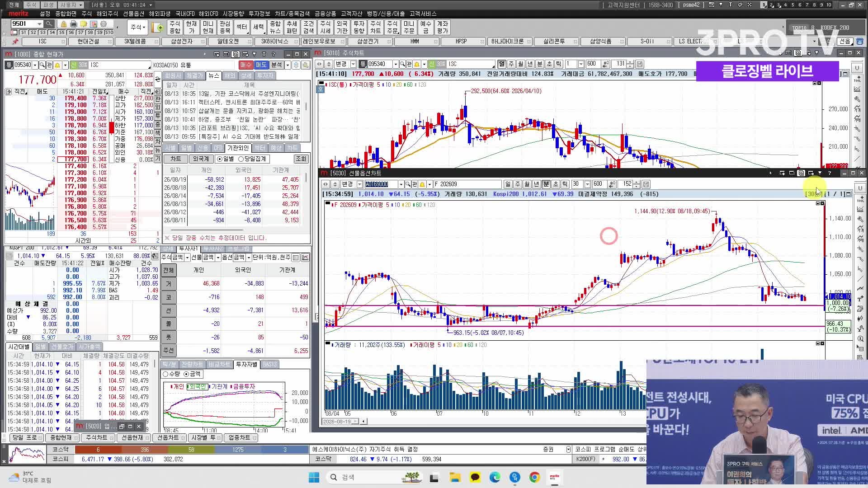Switch to the 투자자별 tab above the chart

tap(246, 365)
